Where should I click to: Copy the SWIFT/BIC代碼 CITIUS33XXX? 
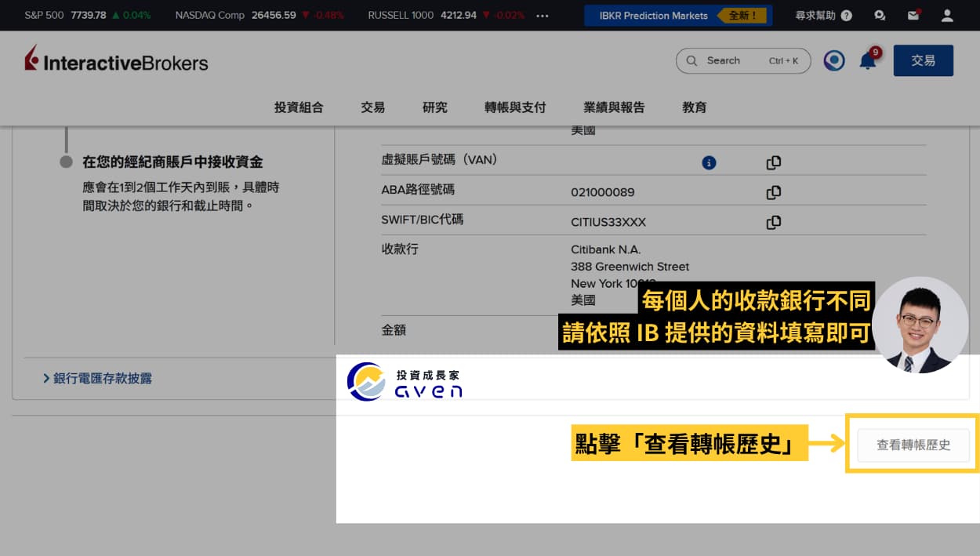774,222
